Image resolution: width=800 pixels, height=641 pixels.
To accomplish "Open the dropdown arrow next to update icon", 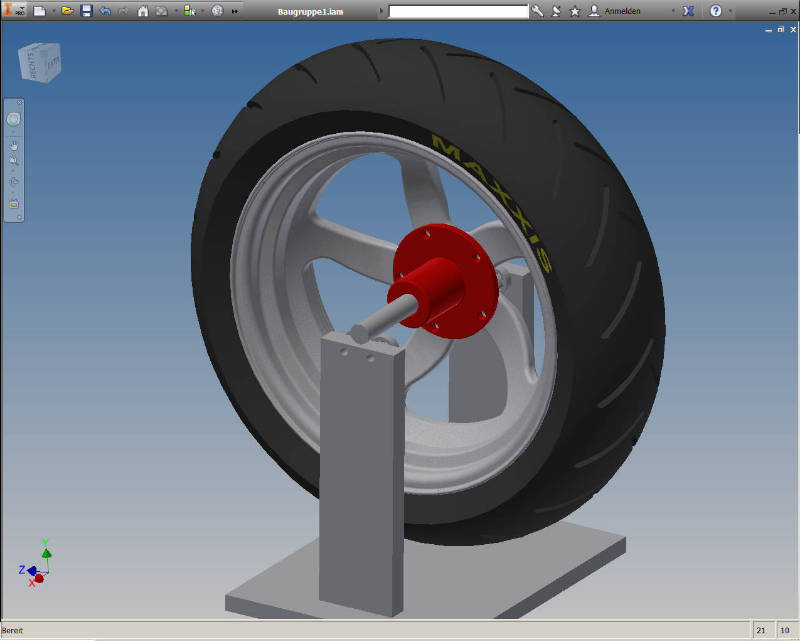I will click(176, 11).
